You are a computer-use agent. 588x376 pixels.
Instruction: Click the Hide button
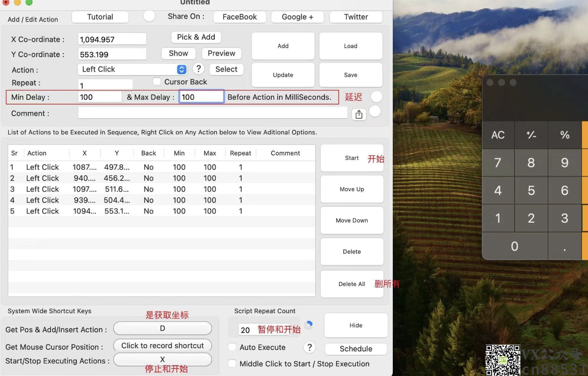356,325
